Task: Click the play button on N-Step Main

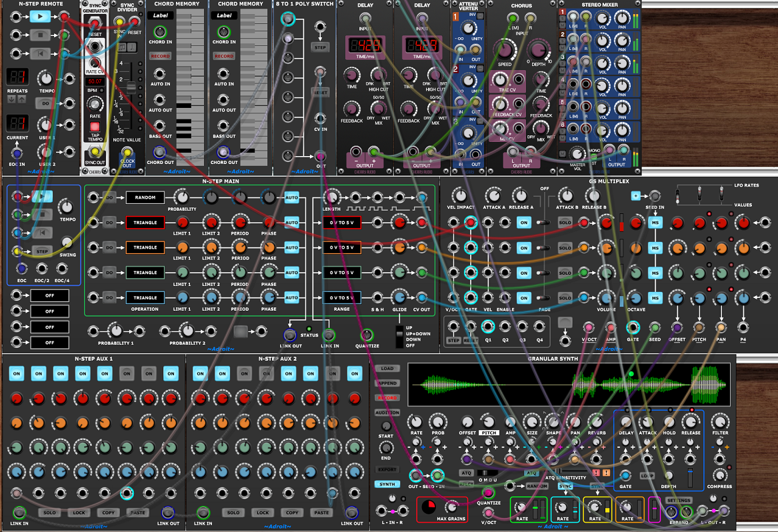Action: (x=42, y=197)
